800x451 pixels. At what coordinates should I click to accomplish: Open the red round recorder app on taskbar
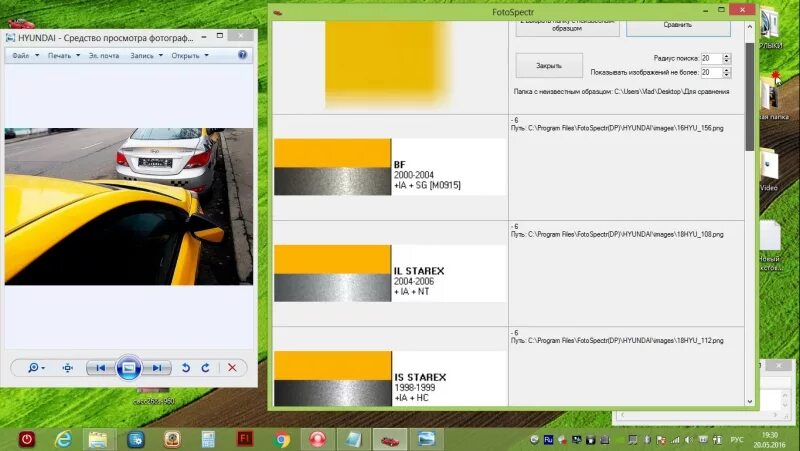pos(318,439)
